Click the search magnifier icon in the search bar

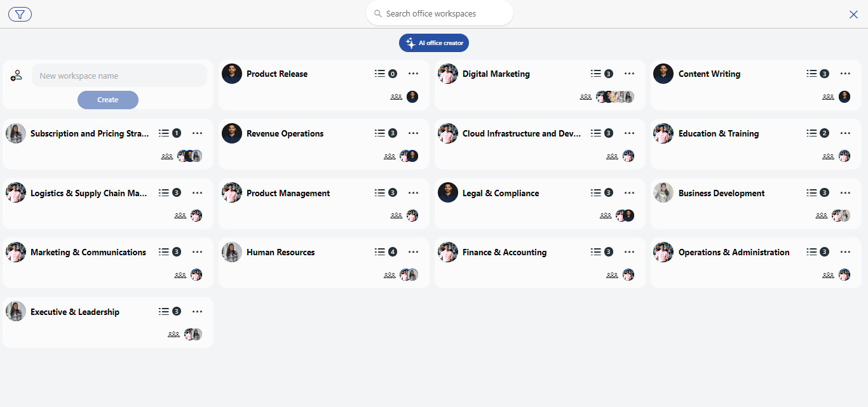pos(377,13)
